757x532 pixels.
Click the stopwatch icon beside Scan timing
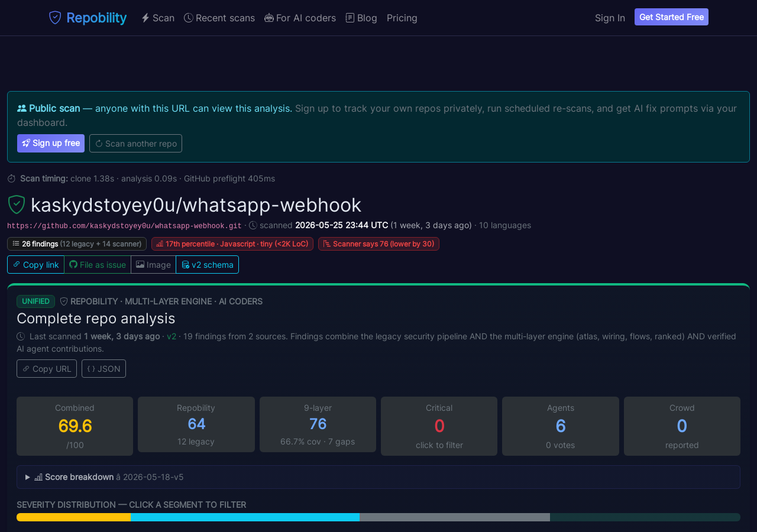pyautogui.click(x=11, y=179)
